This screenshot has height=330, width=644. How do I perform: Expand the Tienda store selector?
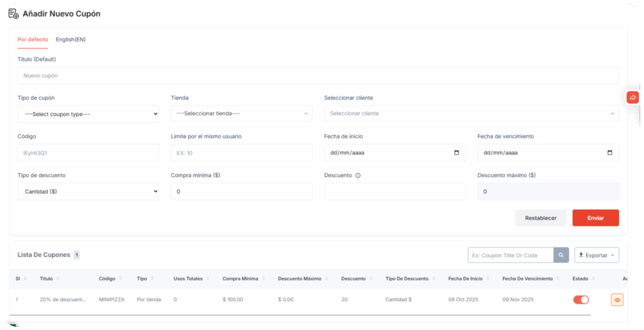pos(241,114)
